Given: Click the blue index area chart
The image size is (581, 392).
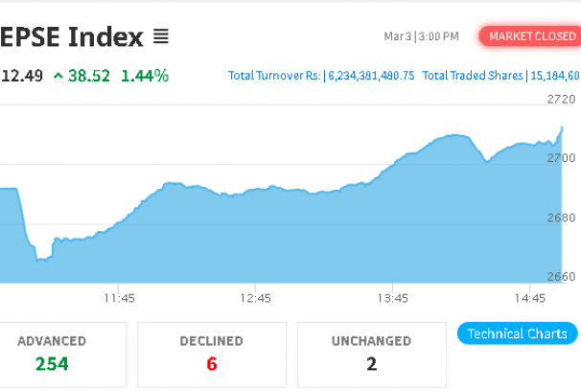Looking at the screenshot, I should point(288,240).
